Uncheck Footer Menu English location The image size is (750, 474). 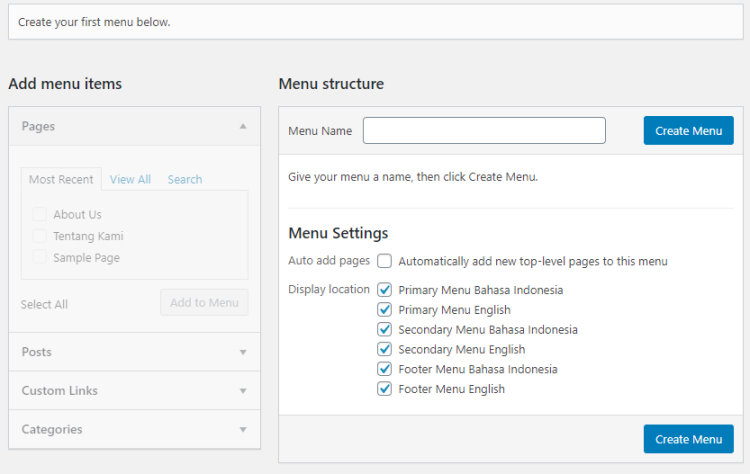[384, 389]
